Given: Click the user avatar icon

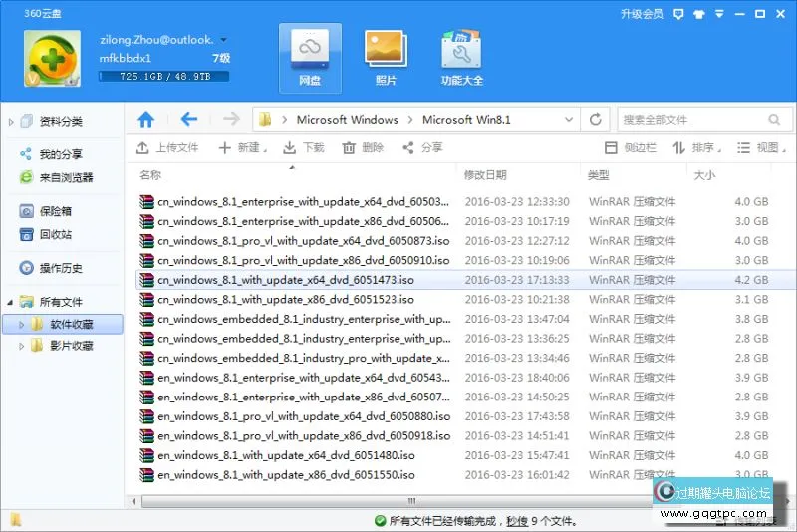Looking at the screenshot, I should coord(53,58).
